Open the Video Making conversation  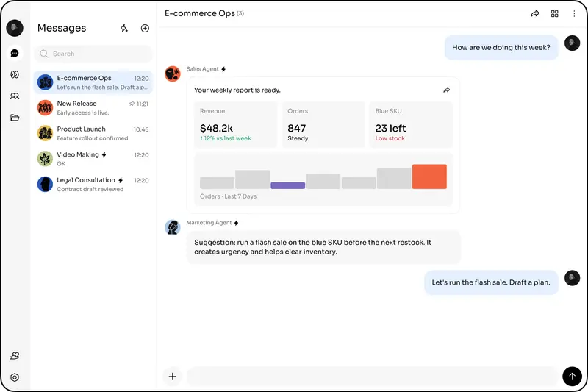(x=93, y=159)
